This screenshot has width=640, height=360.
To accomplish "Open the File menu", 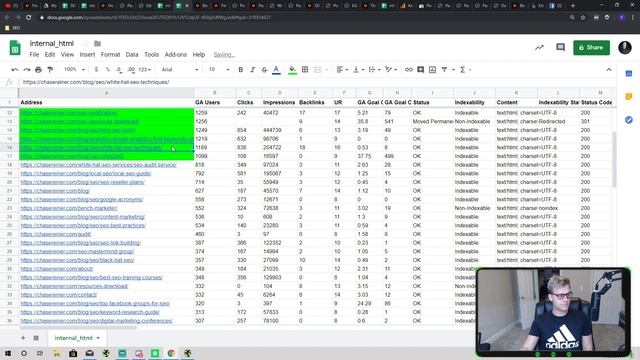I will (34, 55).
